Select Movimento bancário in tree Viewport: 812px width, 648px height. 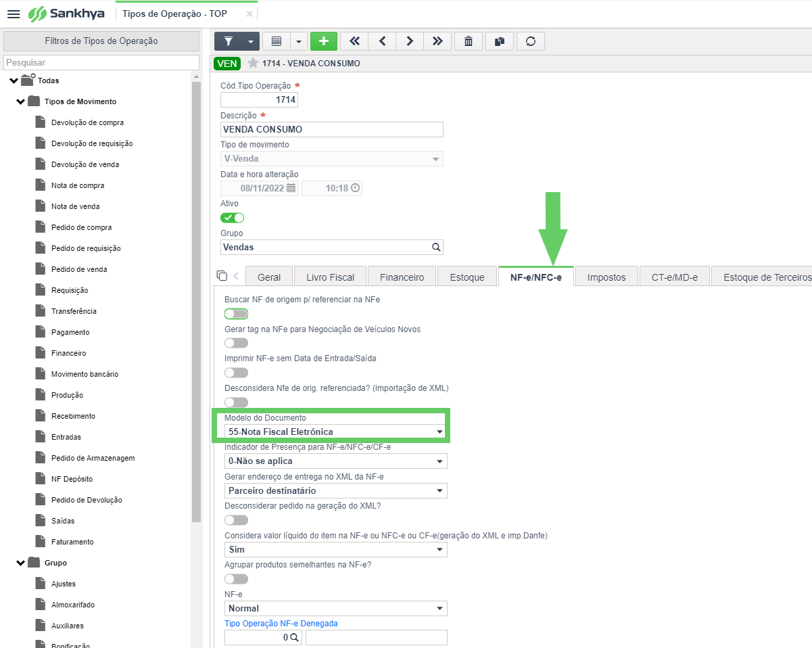[76, 374]
